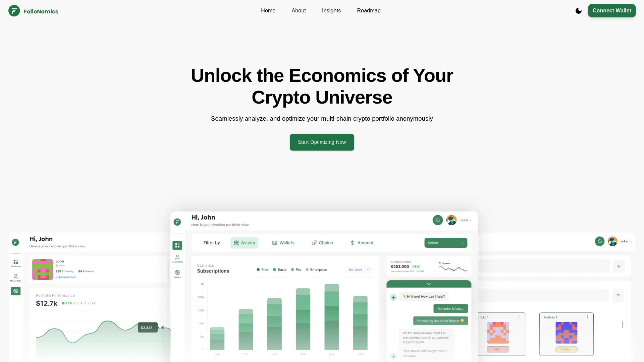The width and height of the screenshot is (644, 362).
Task: Toggle the Assets filter button on
Action: tap(244, 243)
